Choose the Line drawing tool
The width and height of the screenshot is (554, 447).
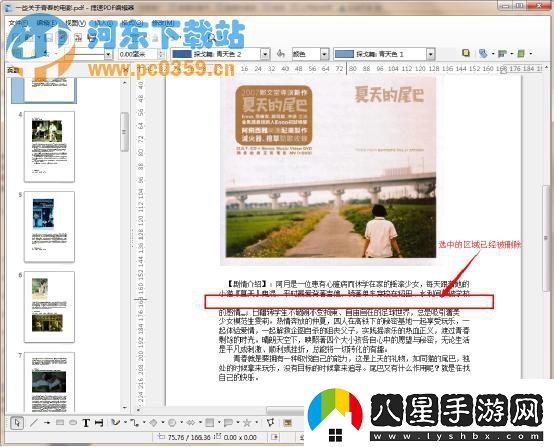(x=34, y=423)
